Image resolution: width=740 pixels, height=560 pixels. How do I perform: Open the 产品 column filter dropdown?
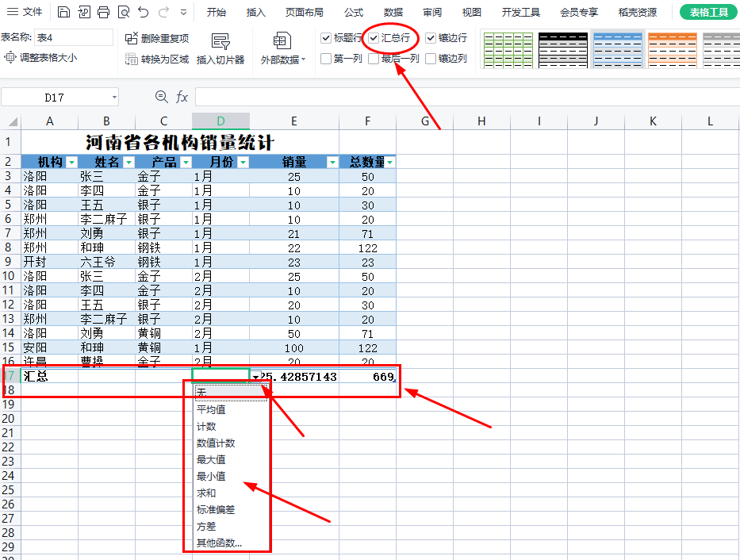click(186, 163)
